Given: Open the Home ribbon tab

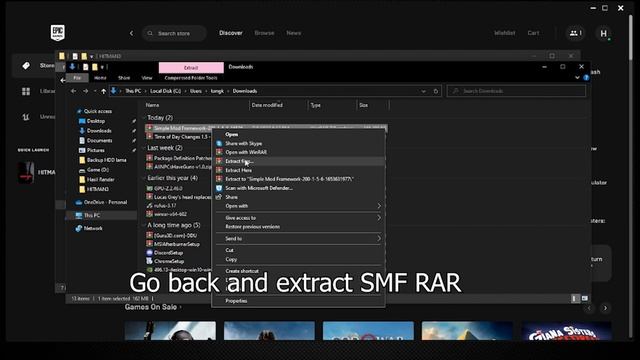Looking at the screenshot, I should [x=100, y=78].
